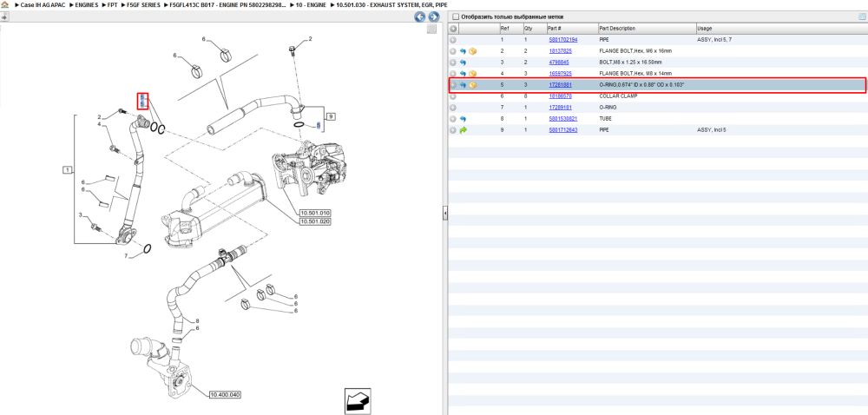This screenshot has height=415, width=868.
Task: Open part number 5801712643 link
Action: coord(563,130)
